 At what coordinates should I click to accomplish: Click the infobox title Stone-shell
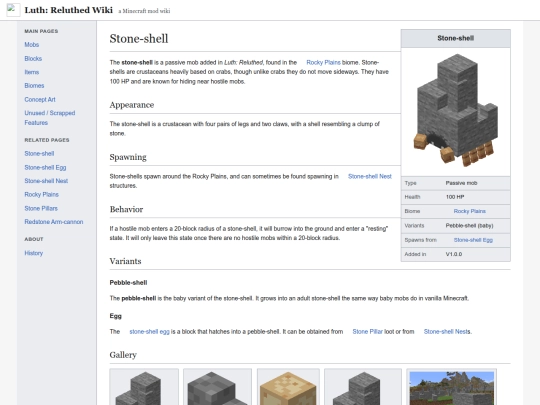(x=456, y=38)
